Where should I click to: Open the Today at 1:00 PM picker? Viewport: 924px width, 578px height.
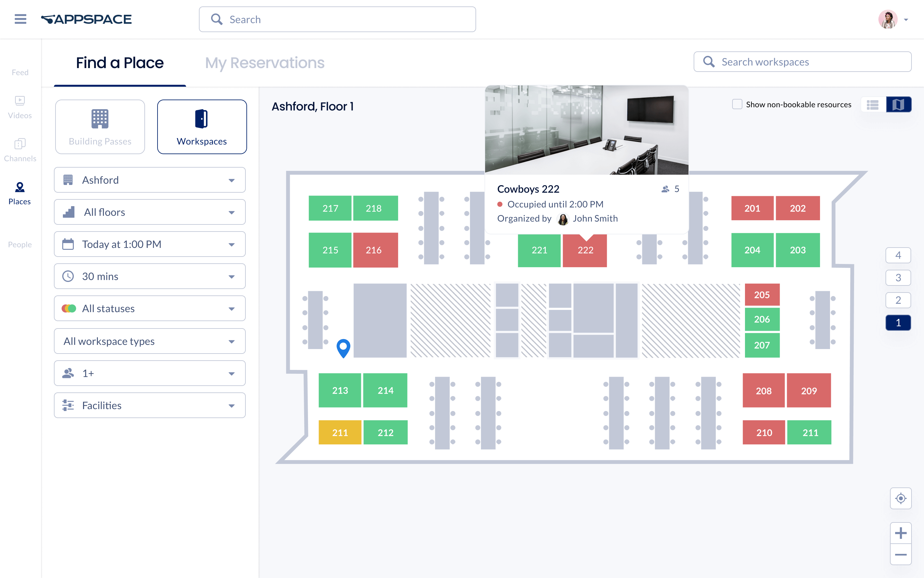pyautogui.click(x=150, y=244)
